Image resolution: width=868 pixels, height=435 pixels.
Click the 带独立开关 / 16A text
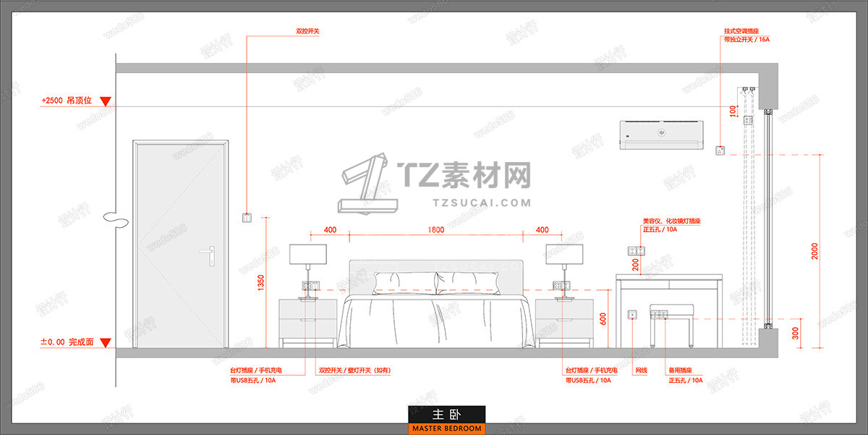click(746, 41)
